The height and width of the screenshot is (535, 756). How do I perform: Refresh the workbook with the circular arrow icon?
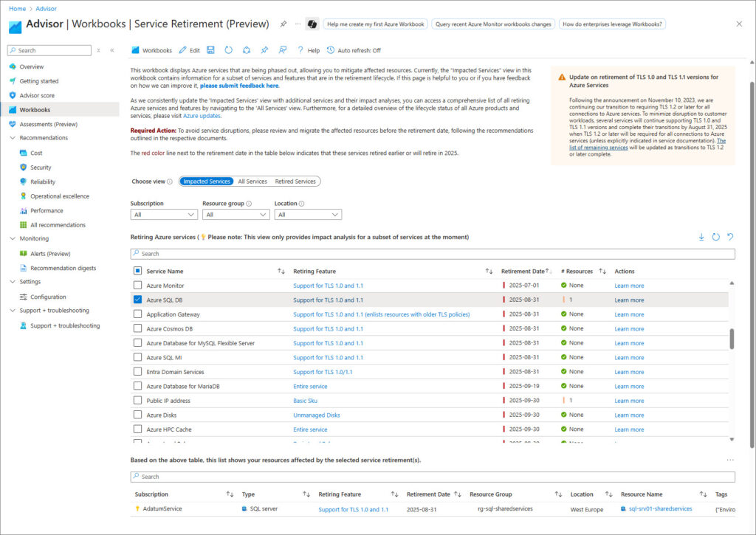[227, 50]
